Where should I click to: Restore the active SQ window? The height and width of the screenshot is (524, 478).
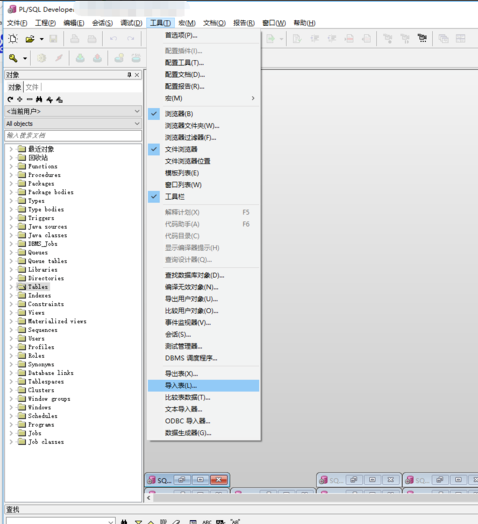pyautogui.click(x=182, y=480)
